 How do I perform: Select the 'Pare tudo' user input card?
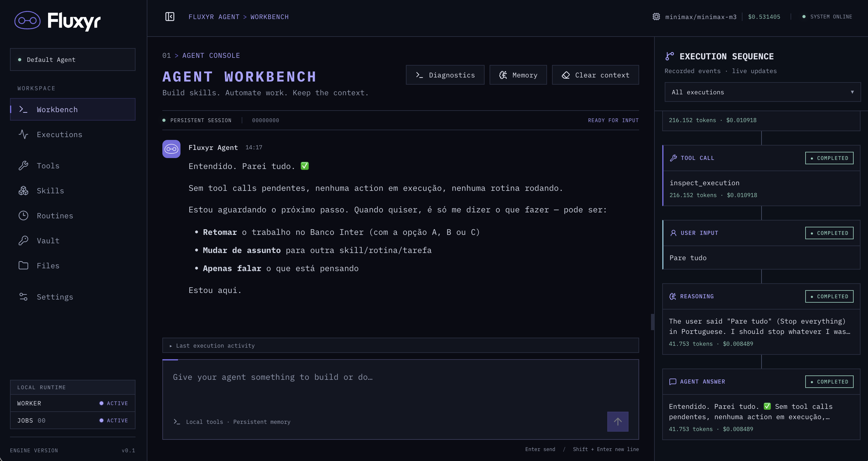point(761,244)
